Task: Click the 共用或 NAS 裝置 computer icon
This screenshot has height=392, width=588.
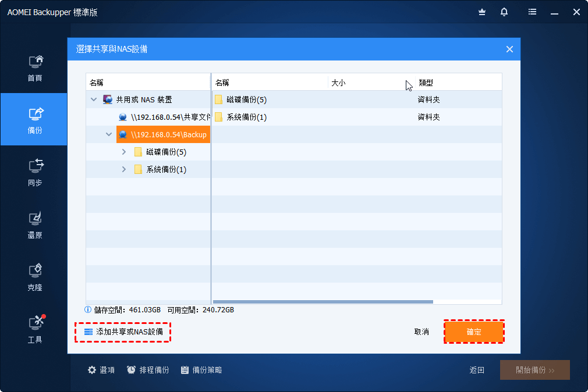Action: [x=108, y=99]
